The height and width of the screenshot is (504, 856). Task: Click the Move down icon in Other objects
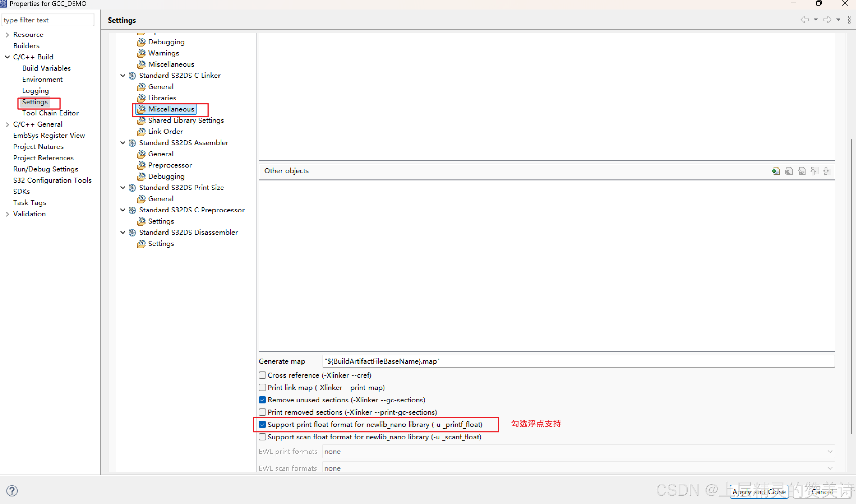[827, 171]
